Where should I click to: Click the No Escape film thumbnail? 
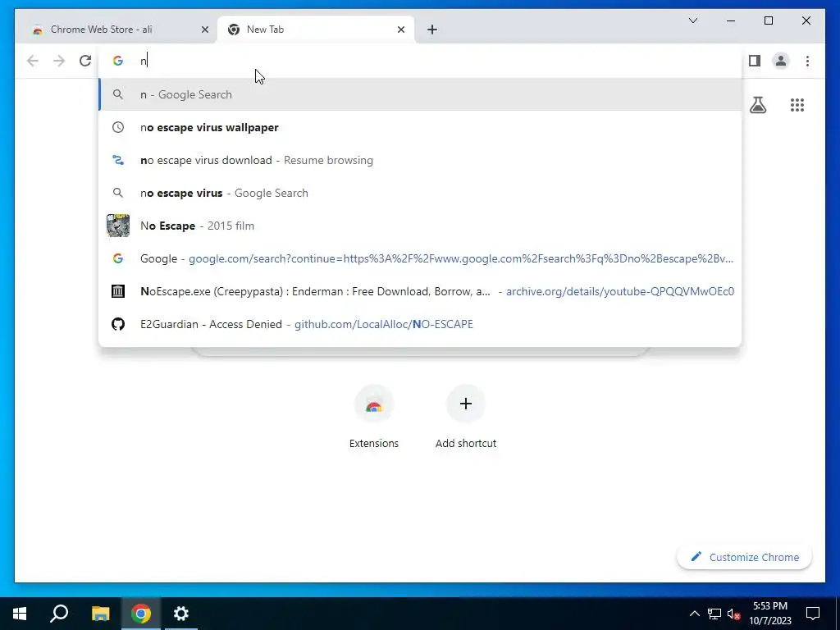pyautogui.click(x=118, y=226)
